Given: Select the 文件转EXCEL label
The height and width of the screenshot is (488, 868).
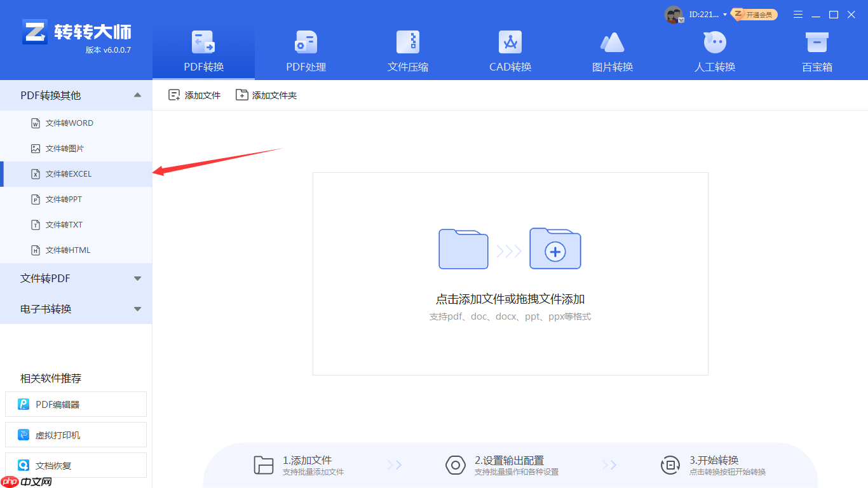Looking at the screenshot, I should click(x=69, y=174).
